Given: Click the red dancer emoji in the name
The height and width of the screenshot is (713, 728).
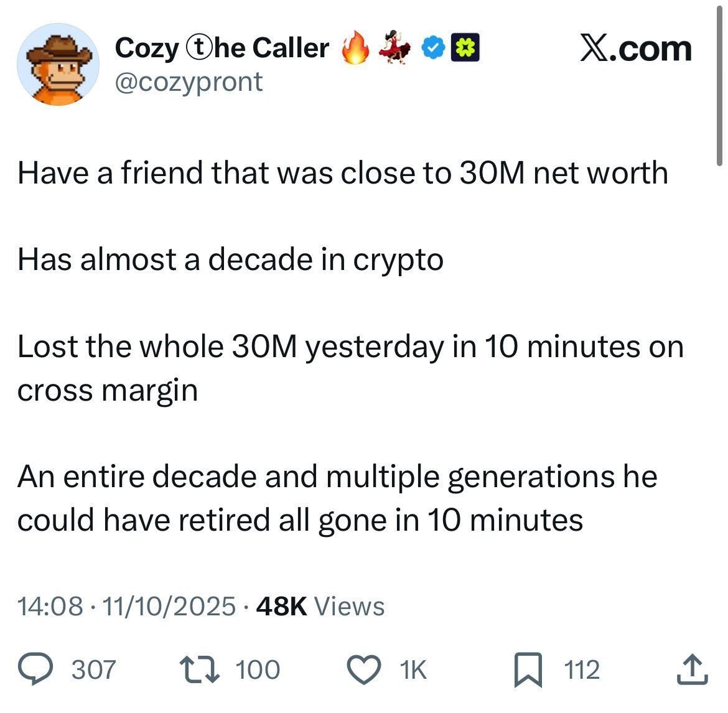Looking at the screenshot, I should (x=396, y=48).
